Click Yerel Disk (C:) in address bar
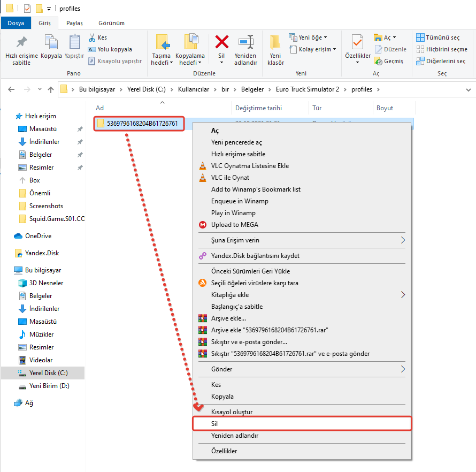This screenshot has width=476, height=472. click(x=147, y=89)
